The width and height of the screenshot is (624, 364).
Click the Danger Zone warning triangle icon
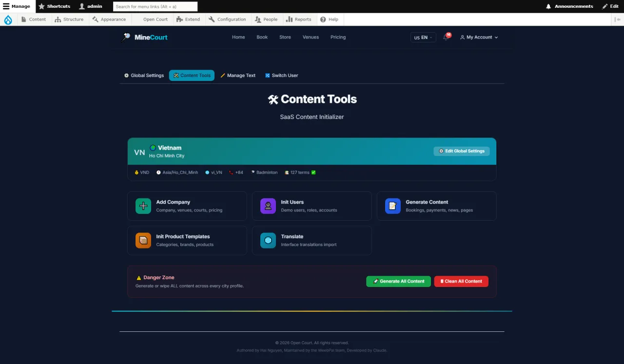[x=139, y=278]
